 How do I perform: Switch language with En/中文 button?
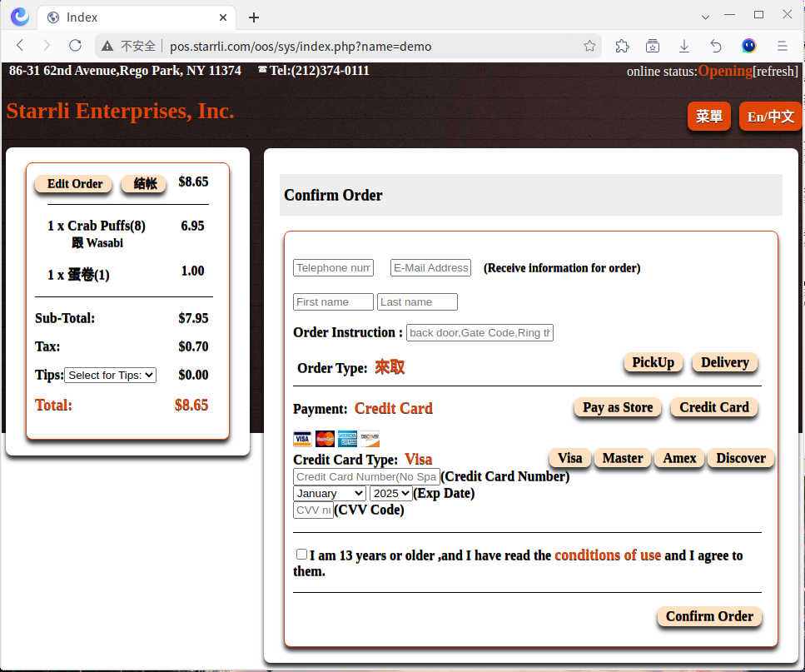click(770, 117)
